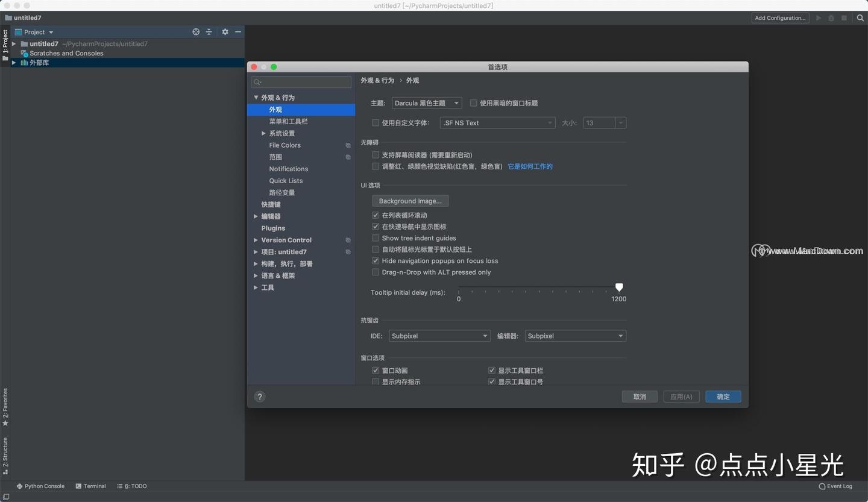Open the Darcula 黑色主题 theme dropdown

(426, 102)
